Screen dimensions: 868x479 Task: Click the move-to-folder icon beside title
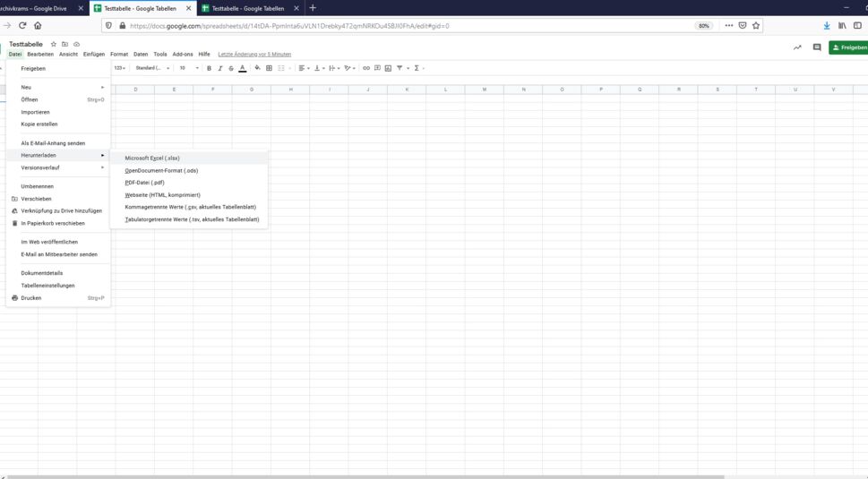[x=64, y=44]
